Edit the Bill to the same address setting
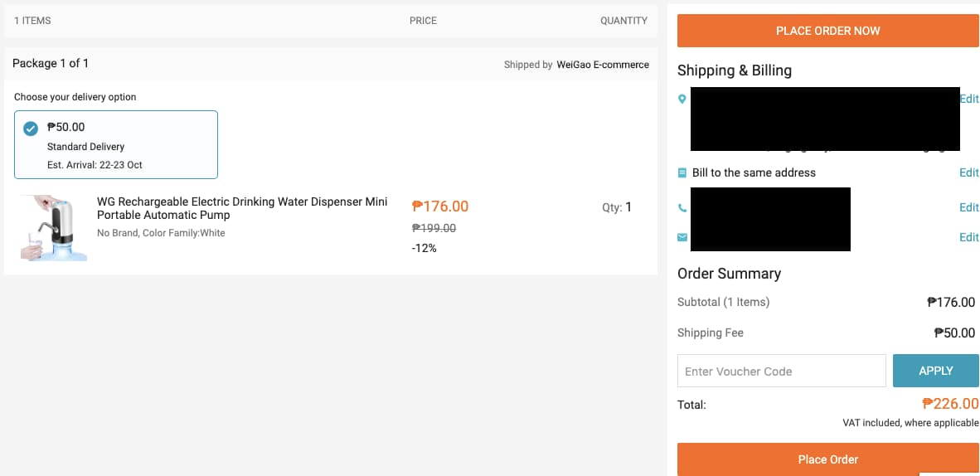The height and width of the screenshot is (476, 980). pyautogui.click(x=968, y=172)
